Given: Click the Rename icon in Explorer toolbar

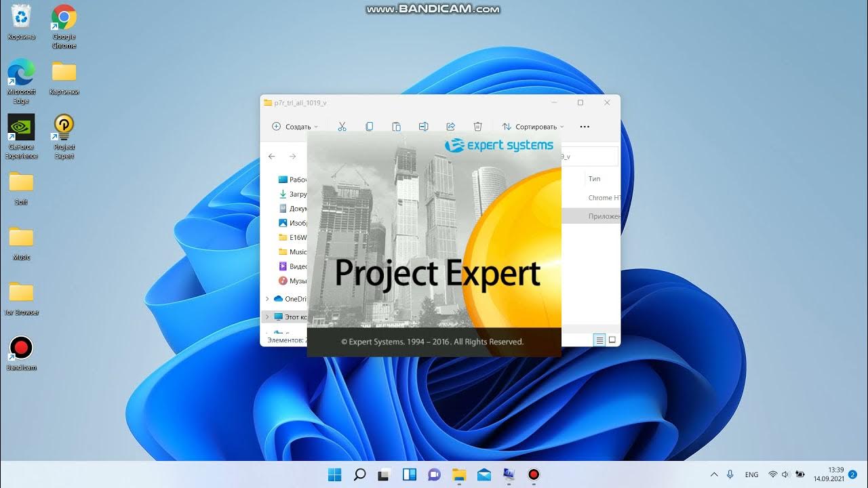Looking at the screenshot, I should tap(423, 127).
